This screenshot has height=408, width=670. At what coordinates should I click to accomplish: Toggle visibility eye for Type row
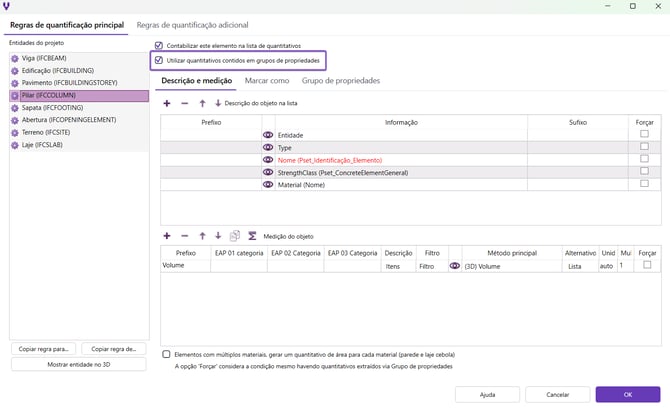[268, 147]
